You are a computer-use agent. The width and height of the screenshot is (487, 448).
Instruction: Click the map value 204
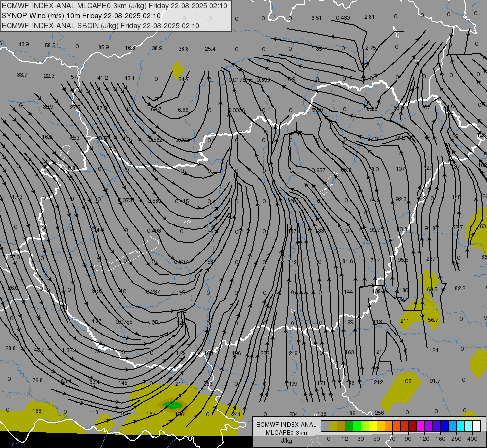293,414
